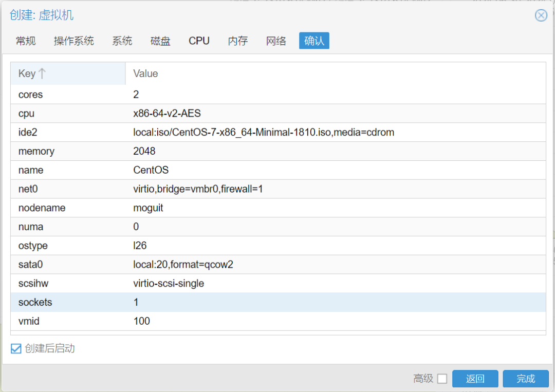Image resolution: width=555 pixels, height=392 pixels.
Task: Click the 完成 button to finish
Action: [526, 379]
